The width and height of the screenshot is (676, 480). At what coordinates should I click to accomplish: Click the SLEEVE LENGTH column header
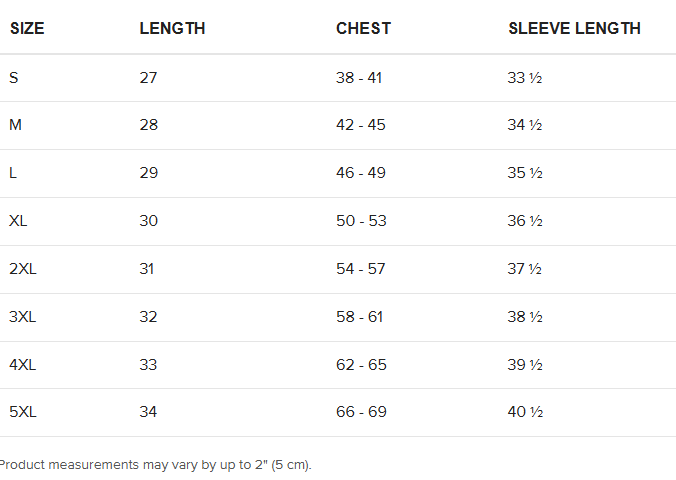pyautogui.click(x=574, y=28)
